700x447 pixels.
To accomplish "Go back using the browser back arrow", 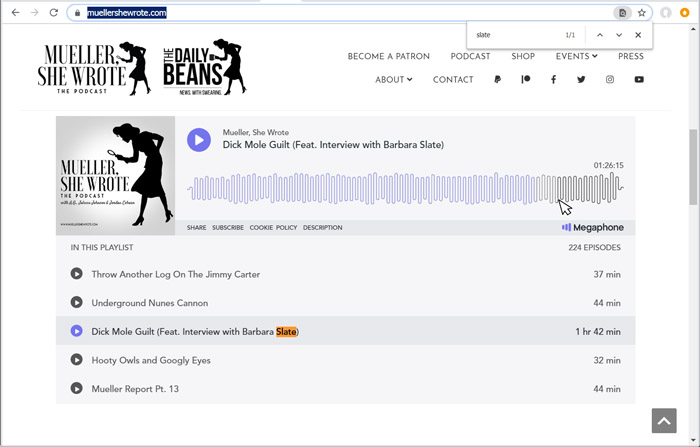I will point(15,13).
